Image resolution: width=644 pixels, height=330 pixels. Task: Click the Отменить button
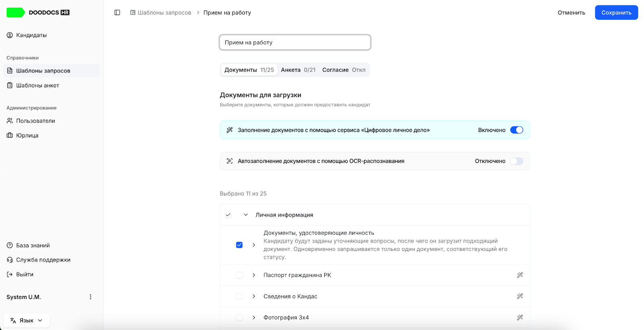coord(571,12)
